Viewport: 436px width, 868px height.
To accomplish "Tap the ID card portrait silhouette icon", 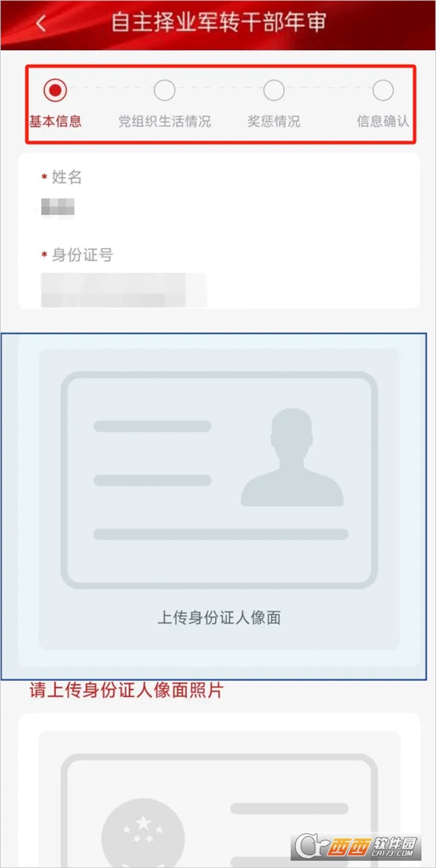I will tap(292, 457).
